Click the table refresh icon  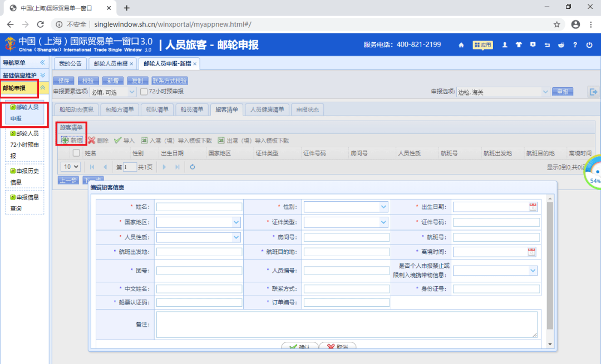coord(193,167)
